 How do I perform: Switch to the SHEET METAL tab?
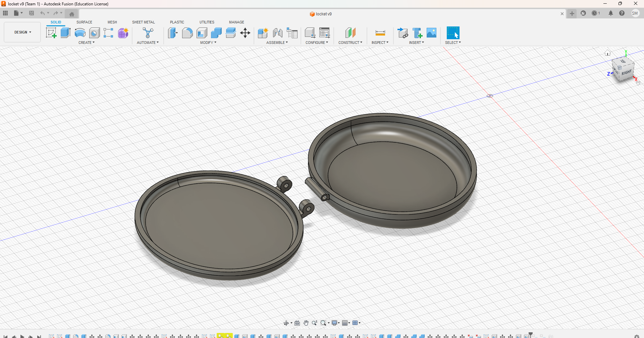coord(143,22)
